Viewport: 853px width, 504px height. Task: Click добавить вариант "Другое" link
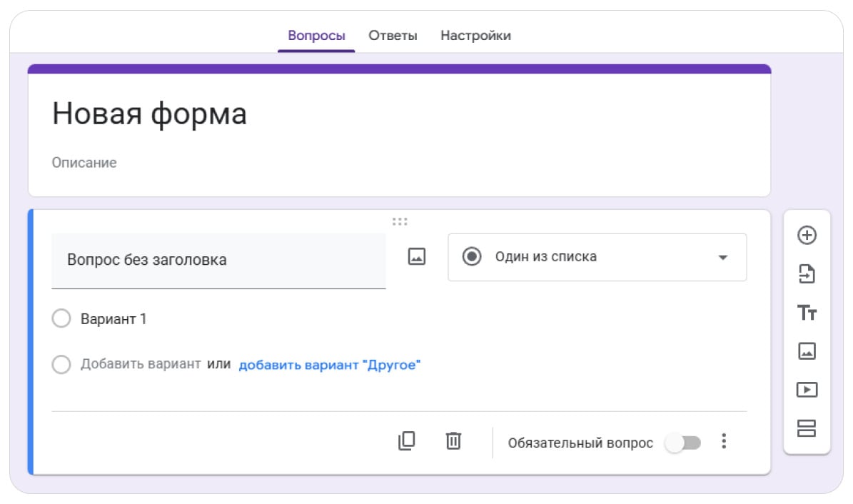331,364
